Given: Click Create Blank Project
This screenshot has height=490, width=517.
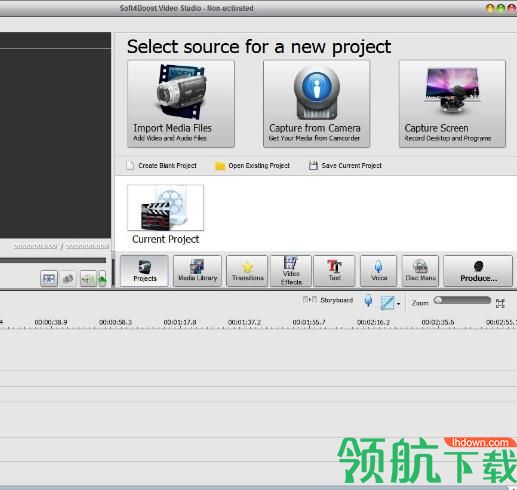Looking at the screenshot, I should coord(161,165).
